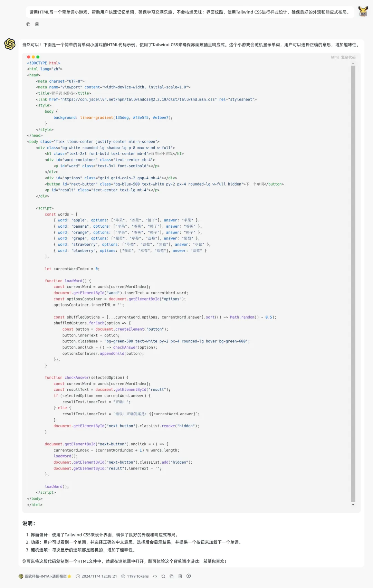Image resolution: width=373 pixels, height=588 pixels.
Task: Click the model logo icon in footer
Action: point(21,576)
